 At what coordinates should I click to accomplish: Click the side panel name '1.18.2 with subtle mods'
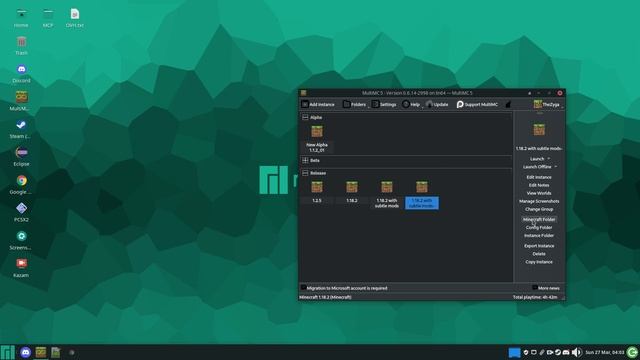click(x=539, y=149)
